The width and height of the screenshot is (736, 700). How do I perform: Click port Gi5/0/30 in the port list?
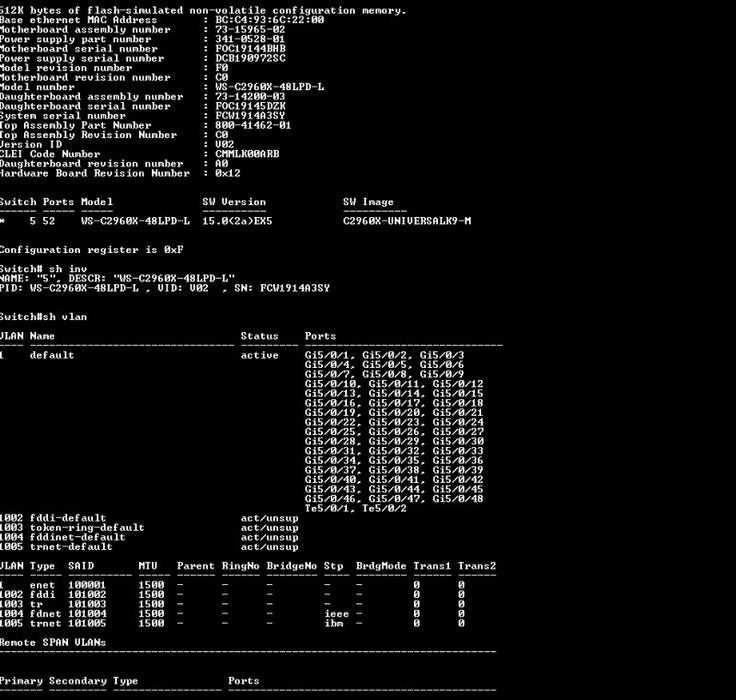(458, 441)
